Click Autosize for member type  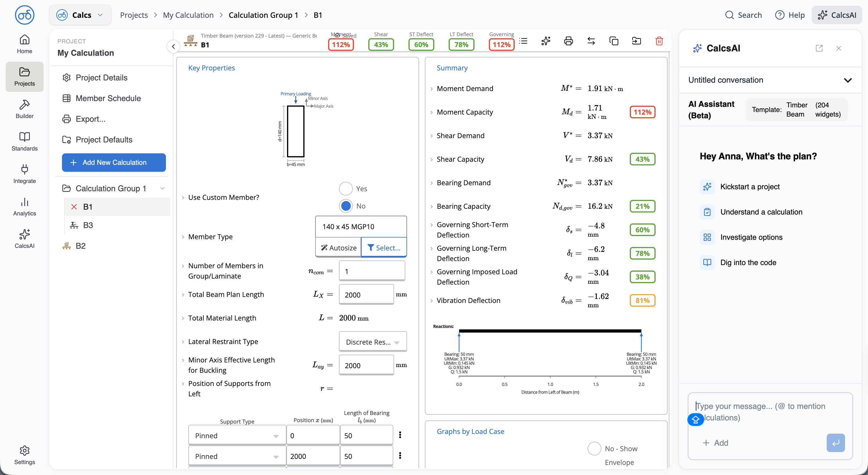coord(338,248)
